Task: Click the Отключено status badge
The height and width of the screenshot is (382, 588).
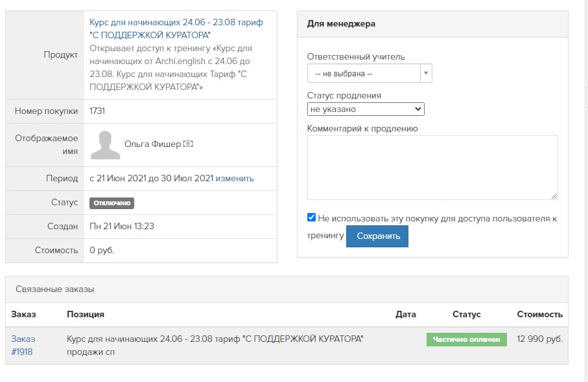Action: [x=112, y=203]
